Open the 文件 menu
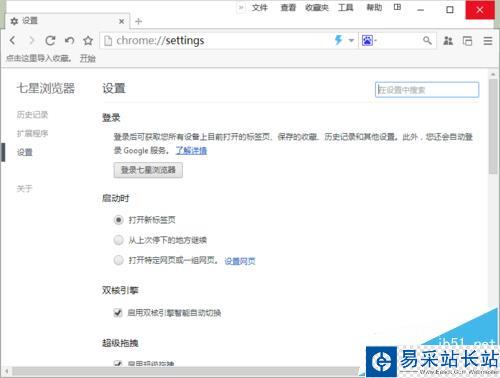The height and width of the screenshot is (378, 500). pos(260,7)
